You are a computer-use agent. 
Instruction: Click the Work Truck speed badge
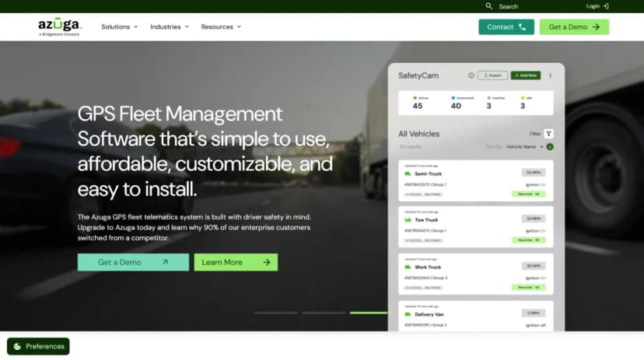[x=534, y=266]
